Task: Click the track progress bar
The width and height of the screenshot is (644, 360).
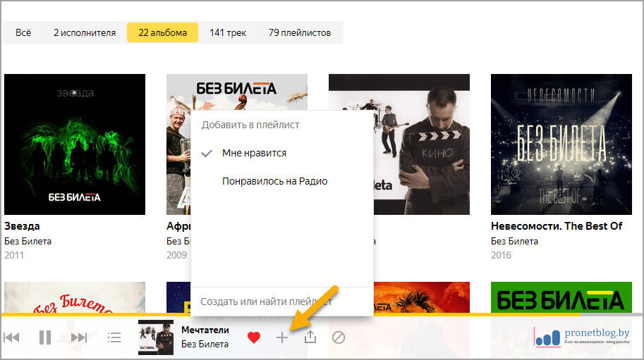Action: [322, 314]
